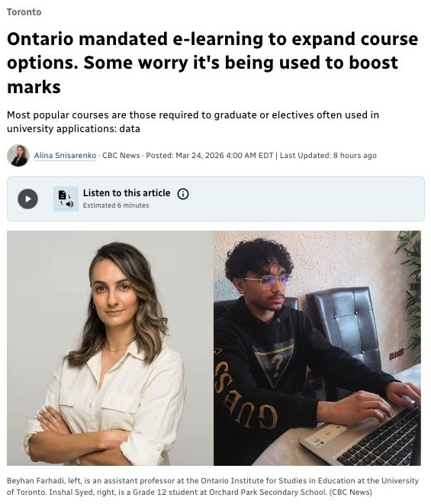Click the article headline about Ontario e-learning
431x504 pixels.
pyautogui.click(x=212, y=63)
